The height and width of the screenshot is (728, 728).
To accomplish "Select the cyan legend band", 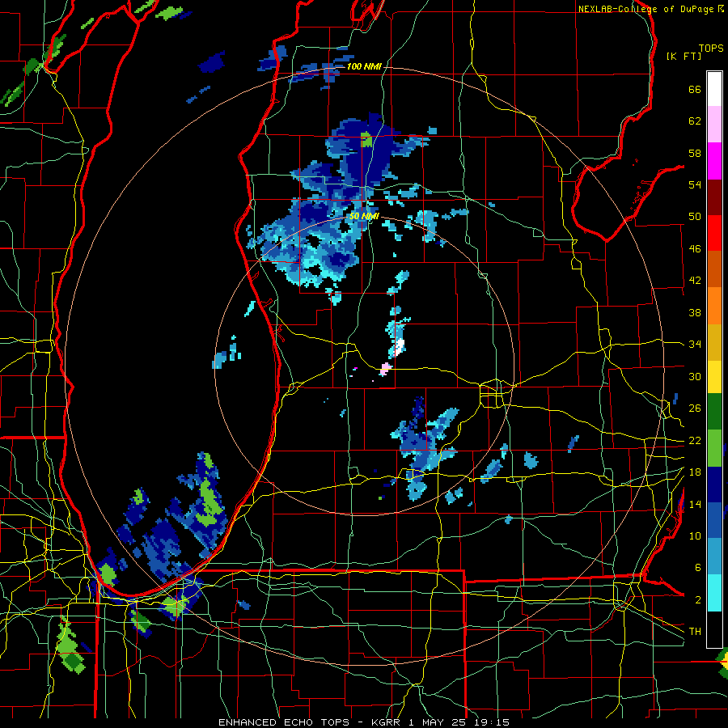I will (x=714, y=593).
